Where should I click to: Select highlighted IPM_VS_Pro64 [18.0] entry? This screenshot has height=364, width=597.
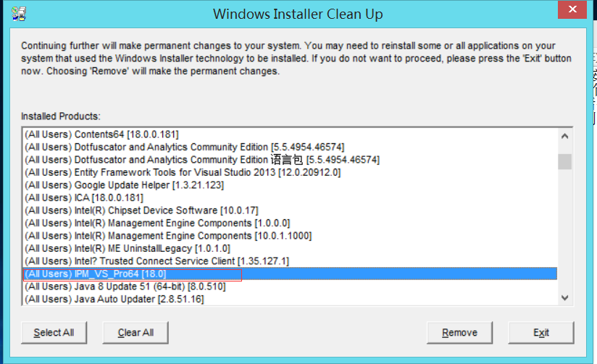(290, 274)
